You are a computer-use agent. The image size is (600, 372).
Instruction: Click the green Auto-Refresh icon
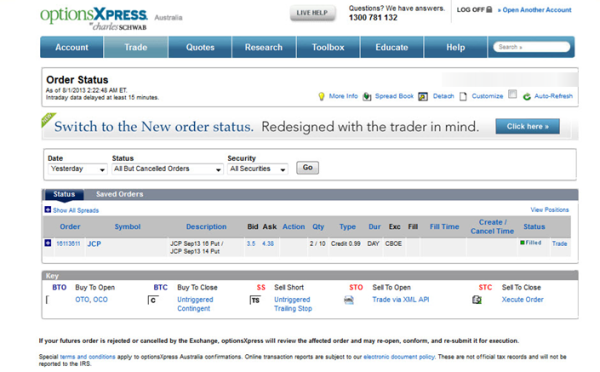[x=527, y=97]
